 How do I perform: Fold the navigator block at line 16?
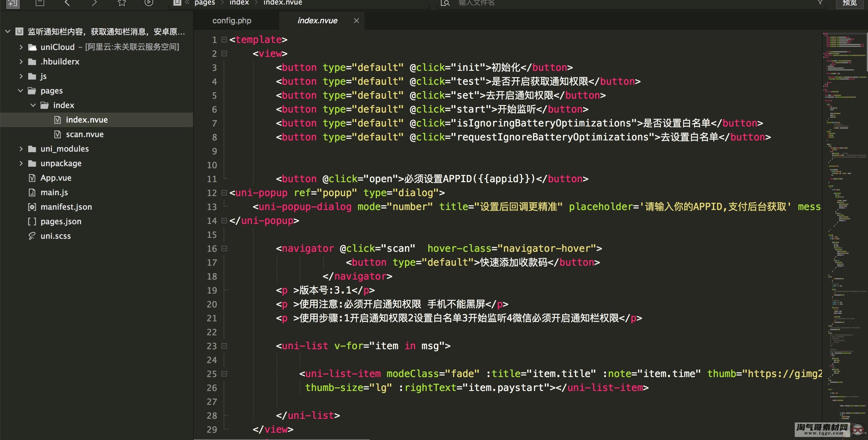(x=224, y=249)
